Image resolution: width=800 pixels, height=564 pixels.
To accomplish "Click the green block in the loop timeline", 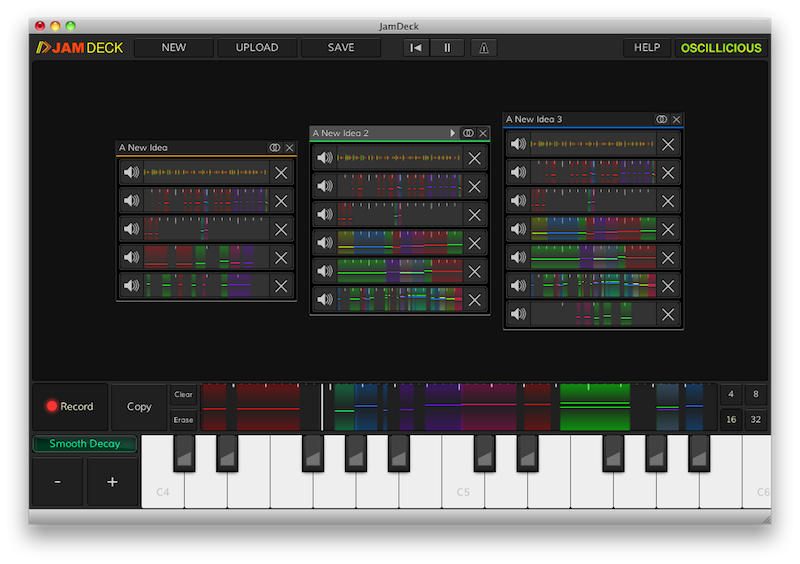I will (595, 407).
